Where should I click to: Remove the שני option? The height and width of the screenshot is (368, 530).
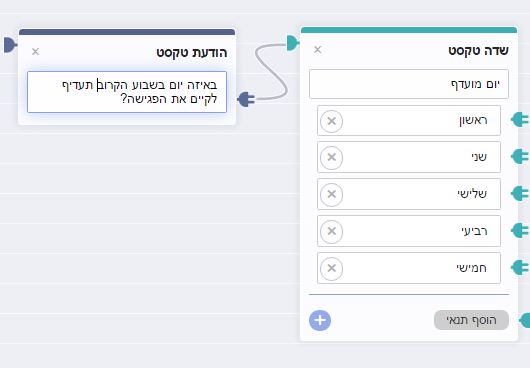(x=332, y=157)
